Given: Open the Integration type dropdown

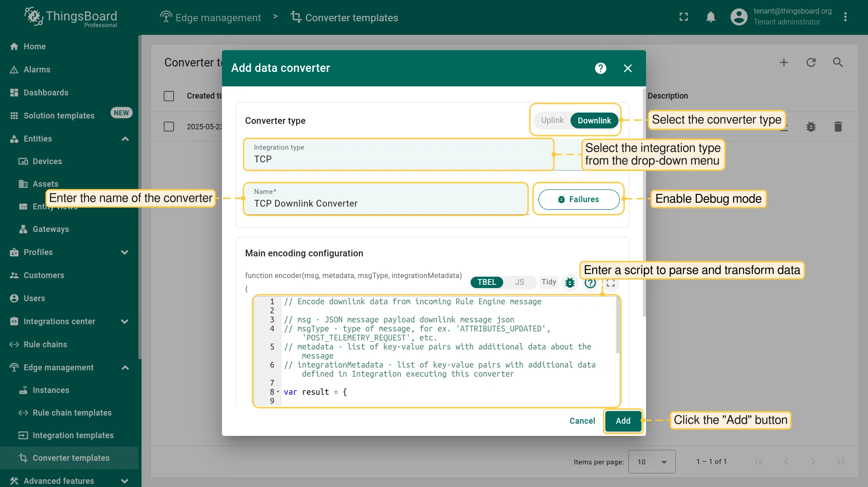Looking at the screenshot, I should pyautogui.click(x=398, y=155).
